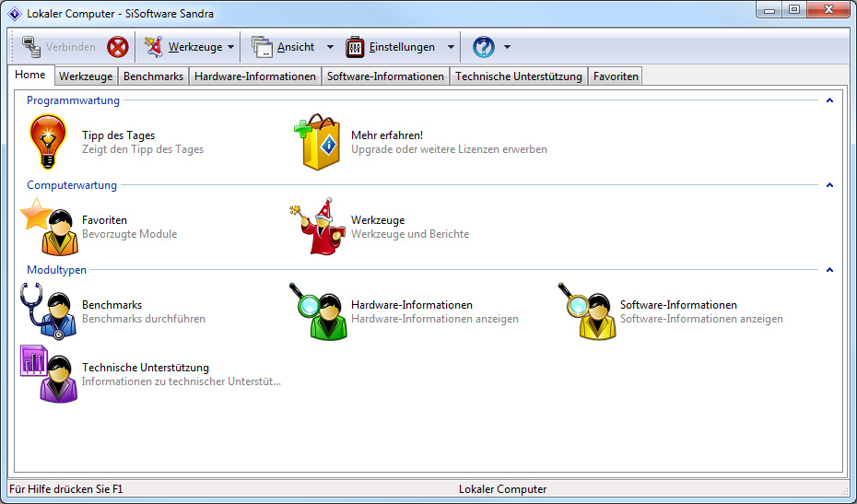
Task: Click the 'Mehr erfahren!' title text
Action: (x=387, y=135)
